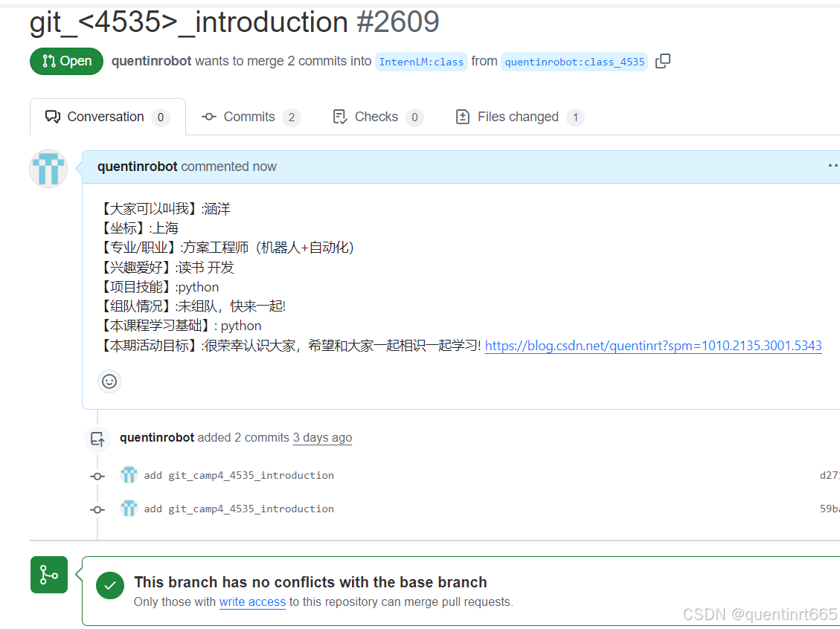Click commit node icon of second commit row
This screenshot has height=629, width=840.
click(97, 509)
